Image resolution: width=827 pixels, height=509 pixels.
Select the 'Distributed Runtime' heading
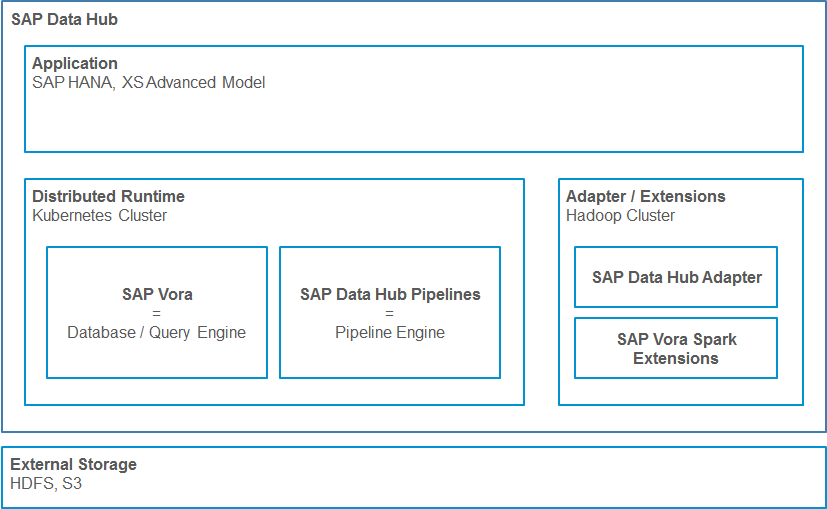(109, 196)
